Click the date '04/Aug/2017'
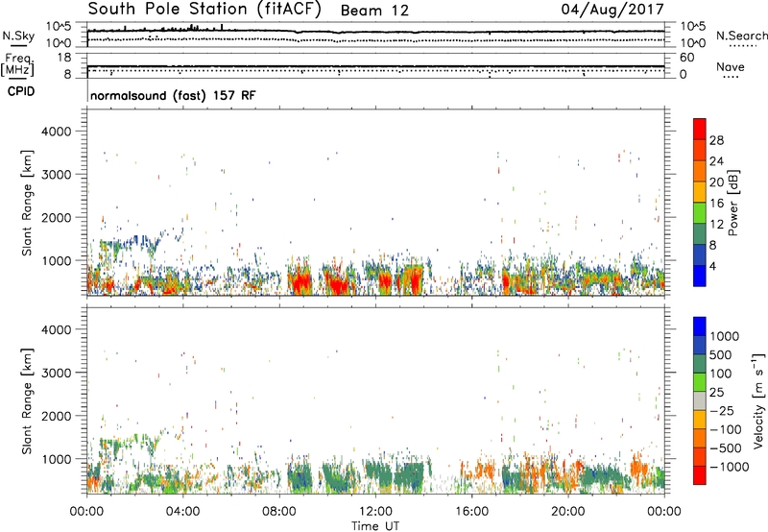768x532 pixels. coord(612,10)
